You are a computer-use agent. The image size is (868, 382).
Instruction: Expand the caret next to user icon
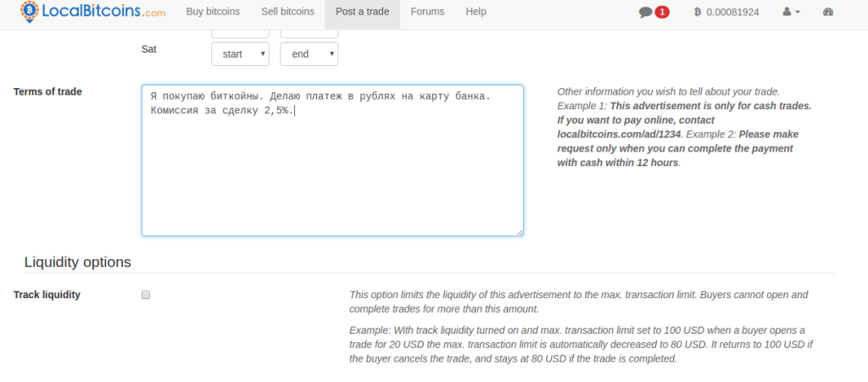[797, 13]
